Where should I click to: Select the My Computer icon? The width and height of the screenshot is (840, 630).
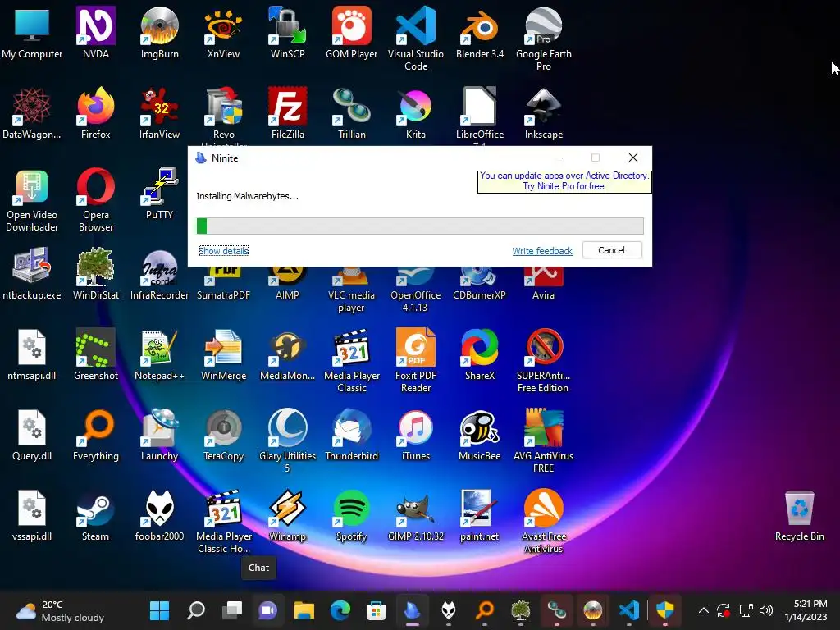coord(32,33)
